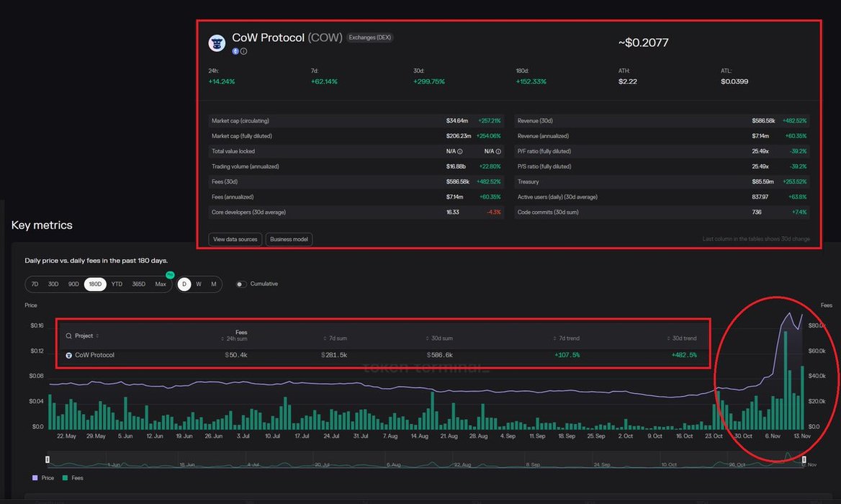Select the 30D time range tab
The width and height of the screenshot is (841, 504).
point(53,284)
